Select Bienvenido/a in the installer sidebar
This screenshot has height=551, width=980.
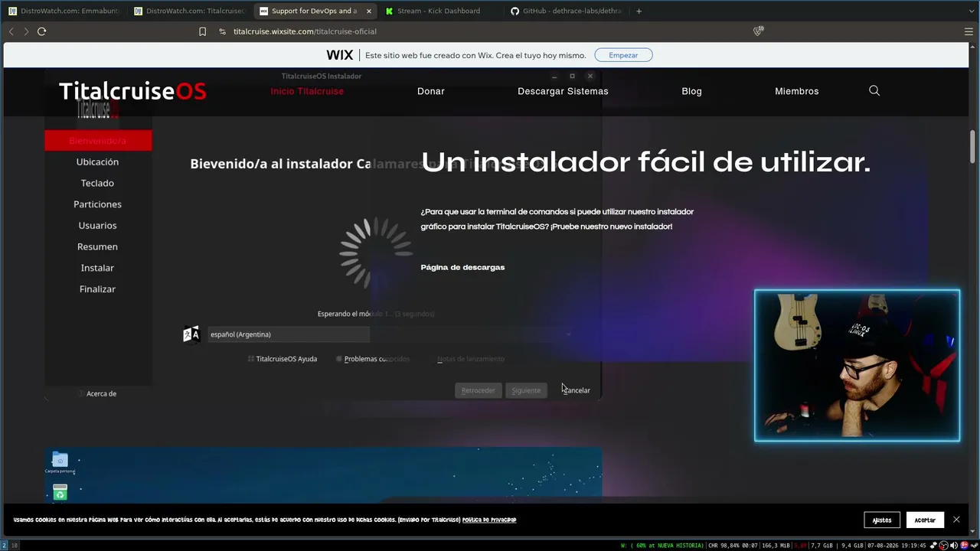point(98,141)
